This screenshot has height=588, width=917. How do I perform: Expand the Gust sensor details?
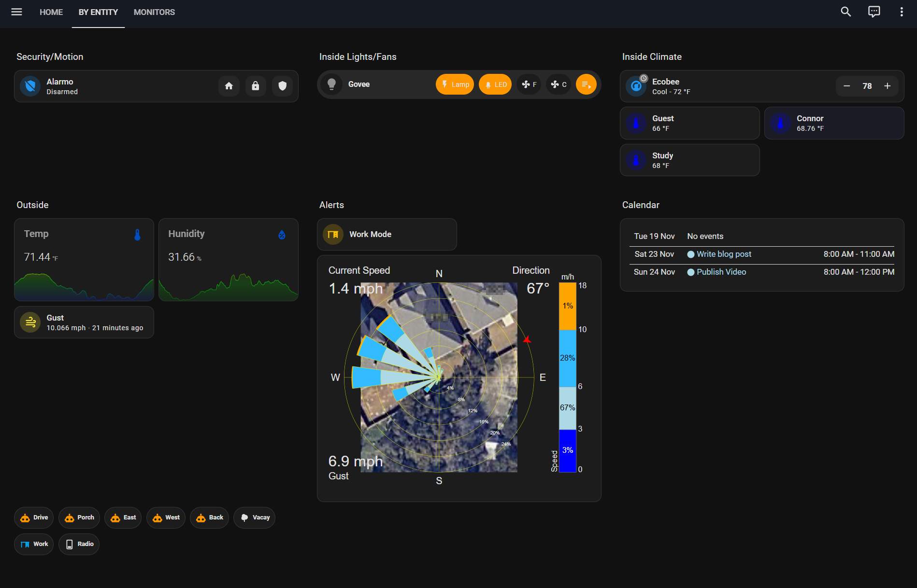click(84, 322)
